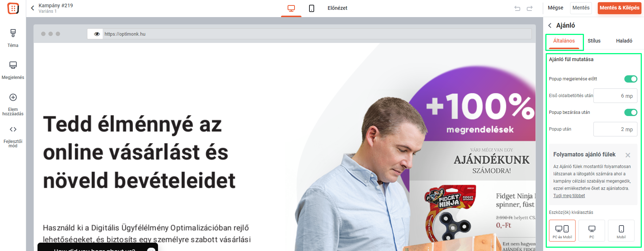Click the Elem hozzáadás plus icon

(x=13, y=97)
